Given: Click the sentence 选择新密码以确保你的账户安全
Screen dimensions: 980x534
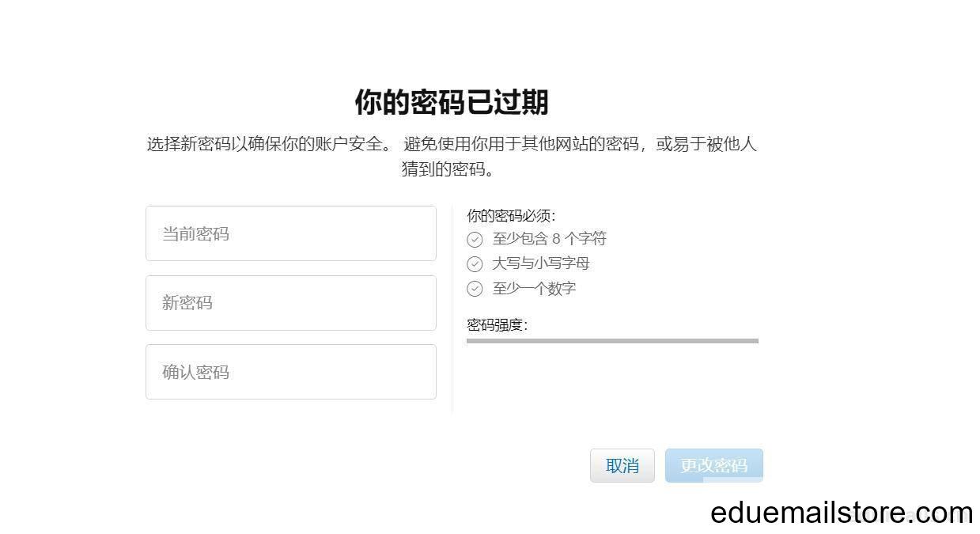Looking at the screenshot, I should pyautogui.click(x=268, y=145).
